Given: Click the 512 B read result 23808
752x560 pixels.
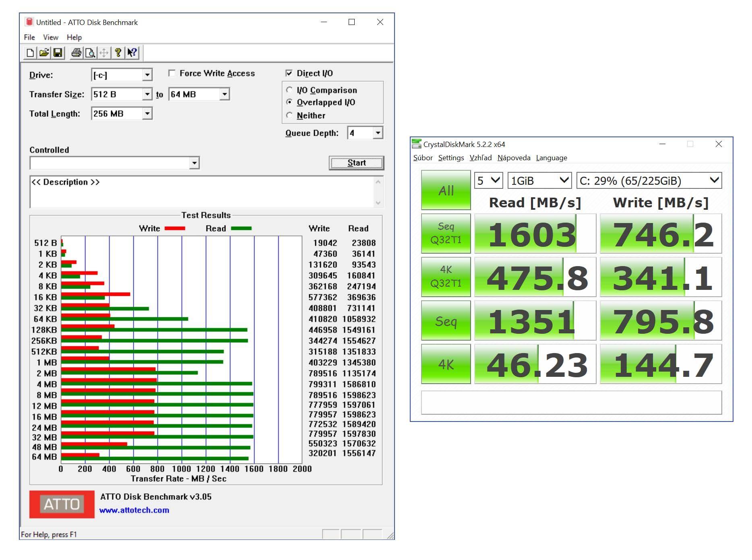Looking at the screenshot, I should coord(364,243).
